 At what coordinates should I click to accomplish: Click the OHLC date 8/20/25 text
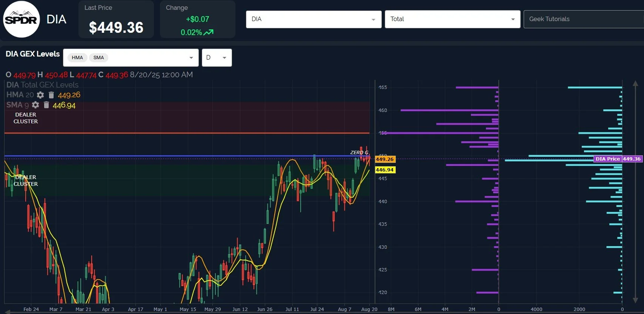click(x=161, y=75)
